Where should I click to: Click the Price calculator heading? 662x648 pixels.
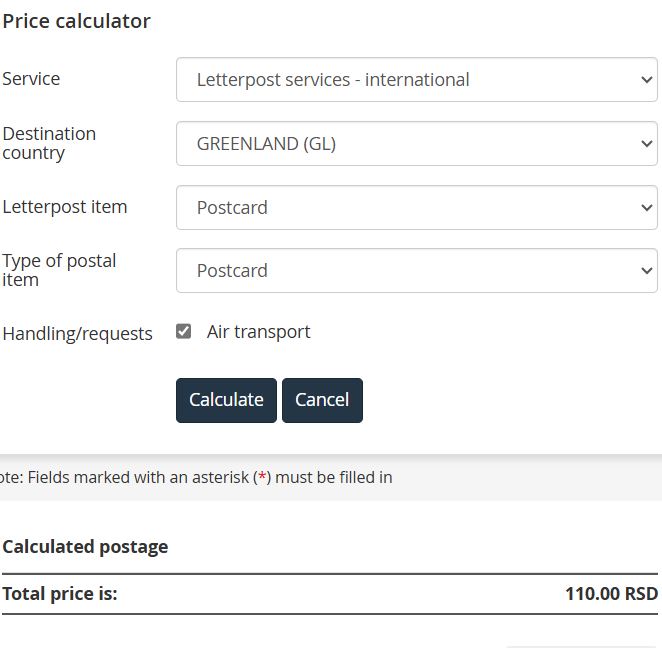(76, 22)
